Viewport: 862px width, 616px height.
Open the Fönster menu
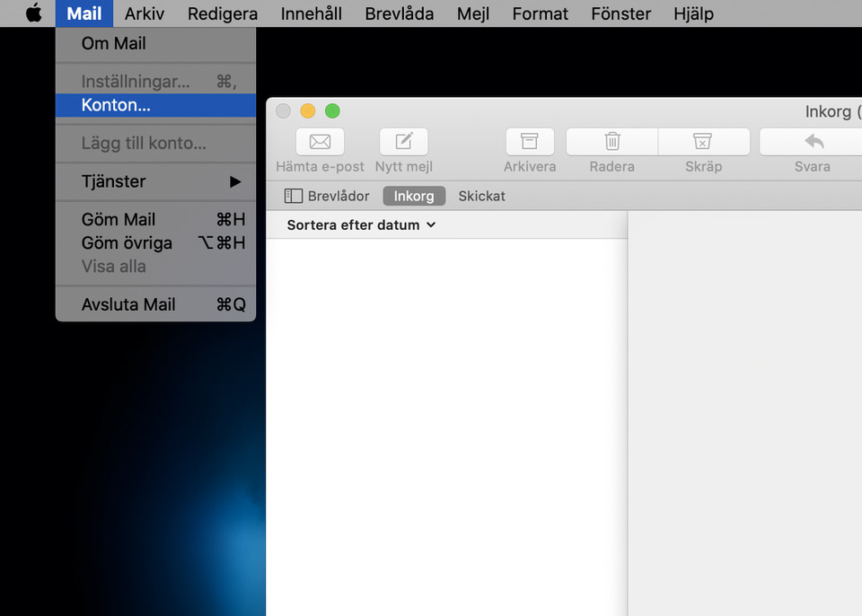pos(620,13)
